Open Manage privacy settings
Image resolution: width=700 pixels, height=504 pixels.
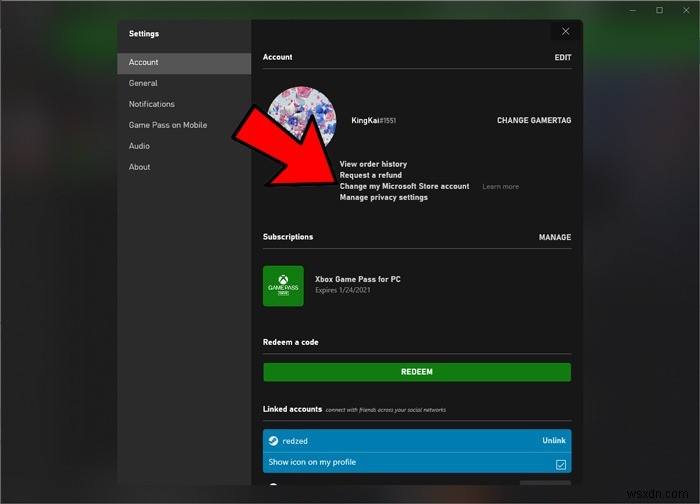point(383,197)
